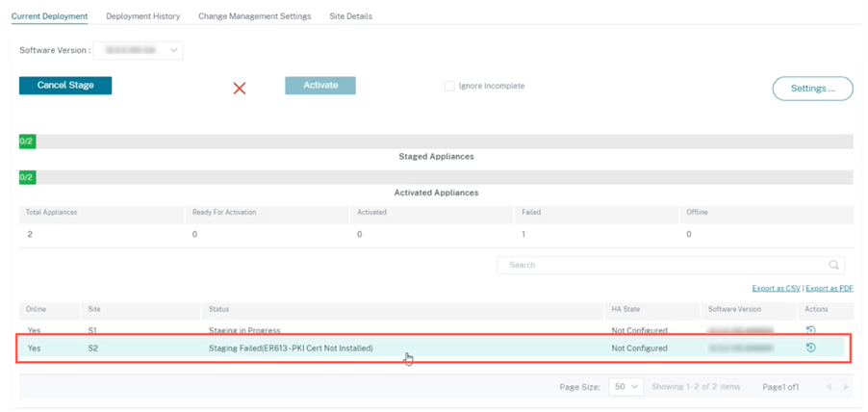This screenshot has width=868, height=412.
Task: Open the Software Version dropdown
Action: pyautogui.click(x=138, y=50)
